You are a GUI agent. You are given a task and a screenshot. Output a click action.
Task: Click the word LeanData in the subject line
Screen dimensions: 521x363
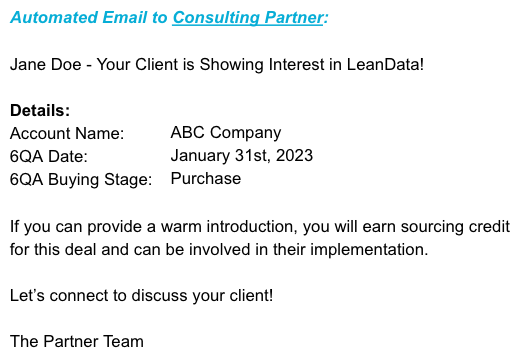(382, 64)
